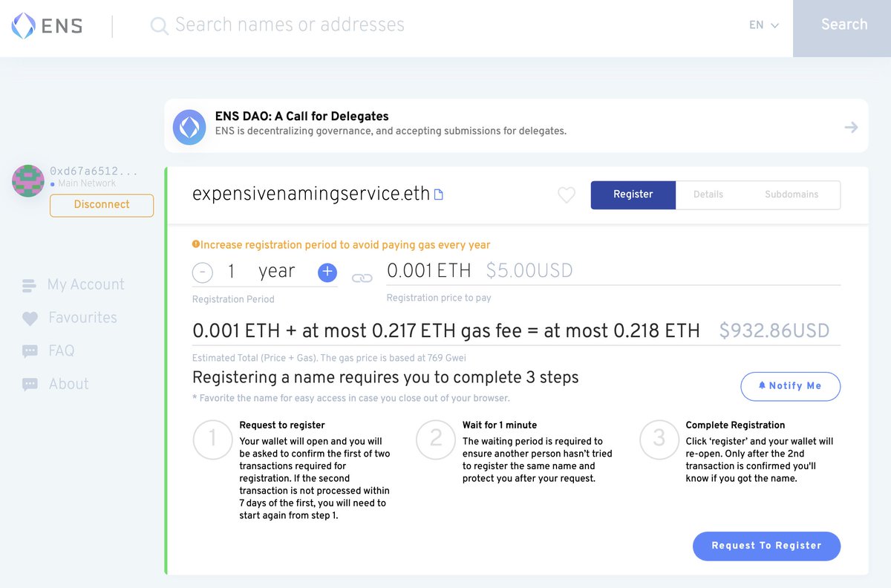Click the Search button

842,28
